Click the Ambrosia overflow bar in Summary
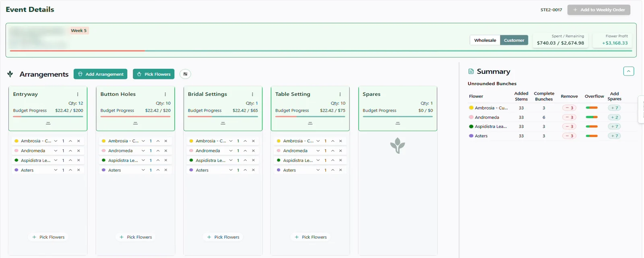Viewport: 644px width, 258px height. tap(592, 108)
